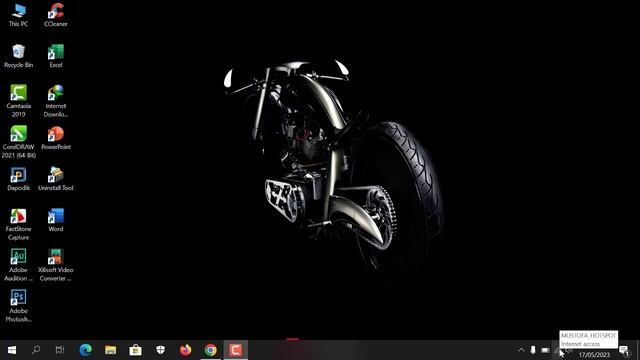Switch to Camtasia recorder on taskbar
The image size is (640, 360).
pyautogui.click(x=236, y=350)
